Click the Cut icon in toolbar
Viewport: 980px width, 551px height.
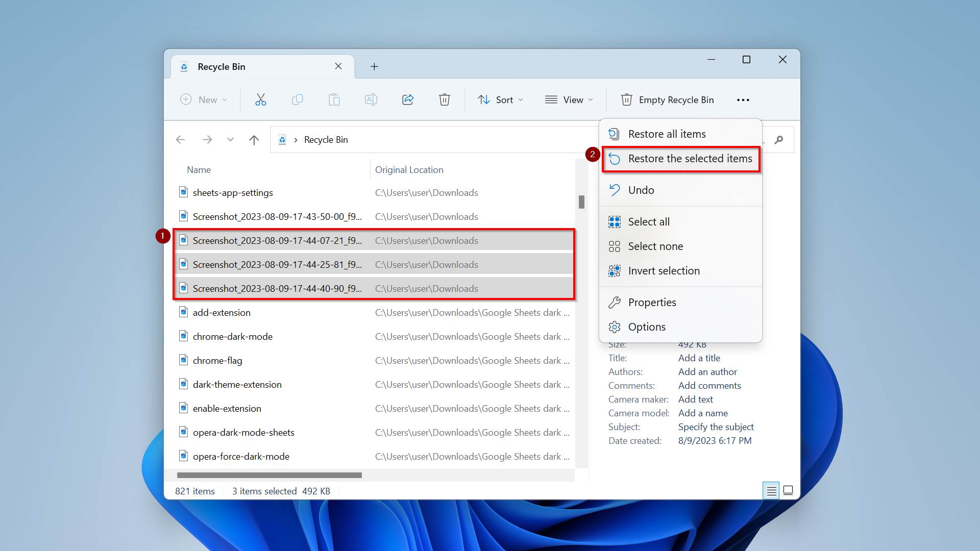pyautogui.click(x=261, y=99)
